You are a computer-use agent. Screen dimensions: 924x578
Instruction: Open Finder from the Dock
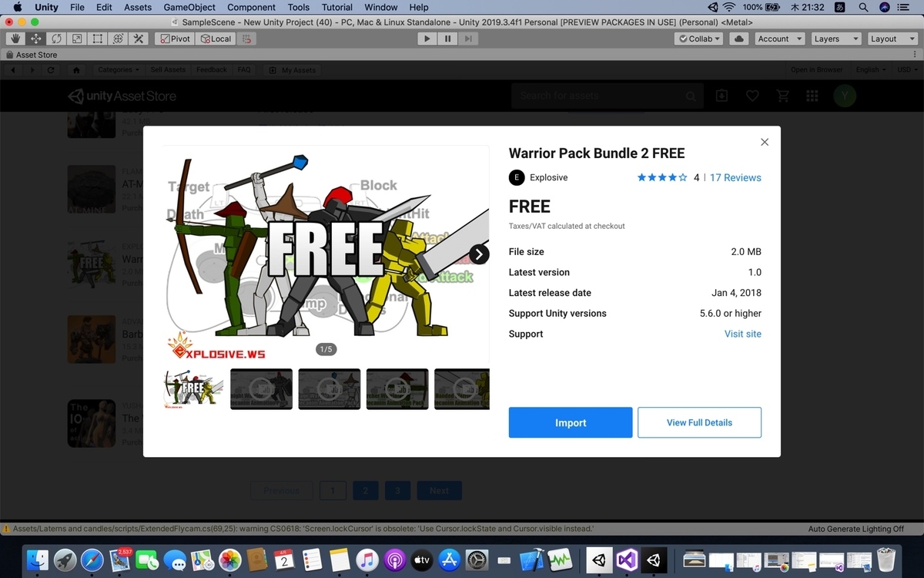coord(37,560)
